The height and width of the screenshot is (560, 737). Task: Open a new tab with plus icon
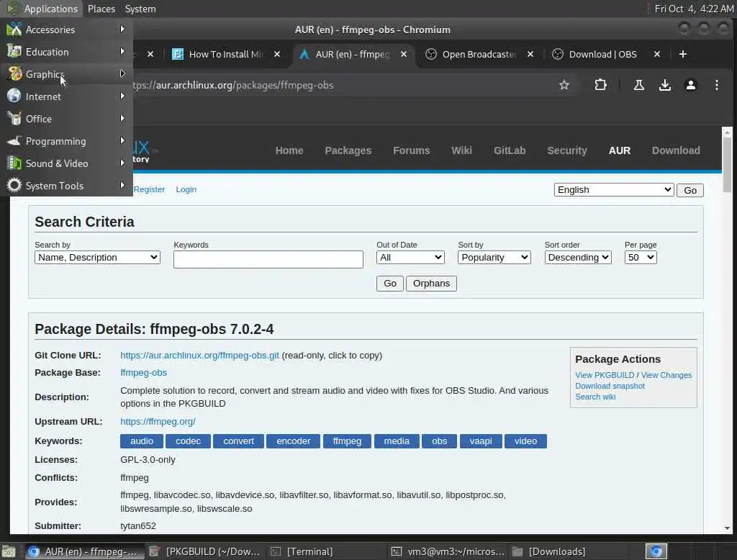click(682, 54)
